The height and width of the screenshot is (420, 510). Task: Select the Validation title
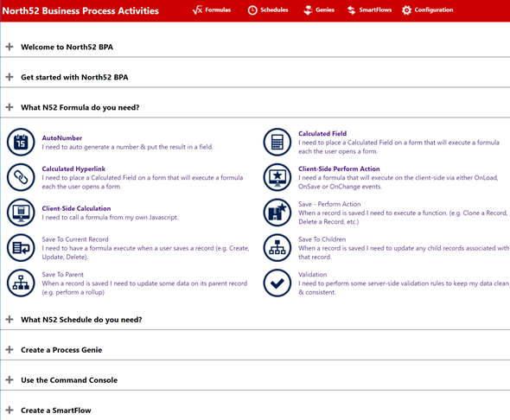click(313, 274)
